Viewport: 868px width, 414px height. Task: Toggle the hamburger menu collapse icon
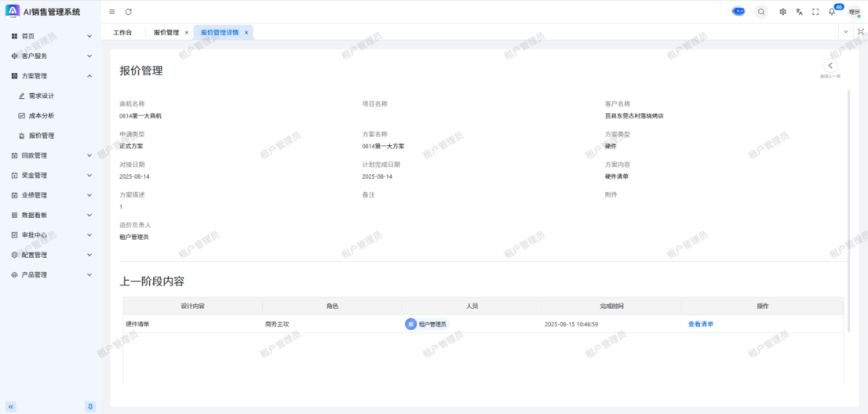112,12
